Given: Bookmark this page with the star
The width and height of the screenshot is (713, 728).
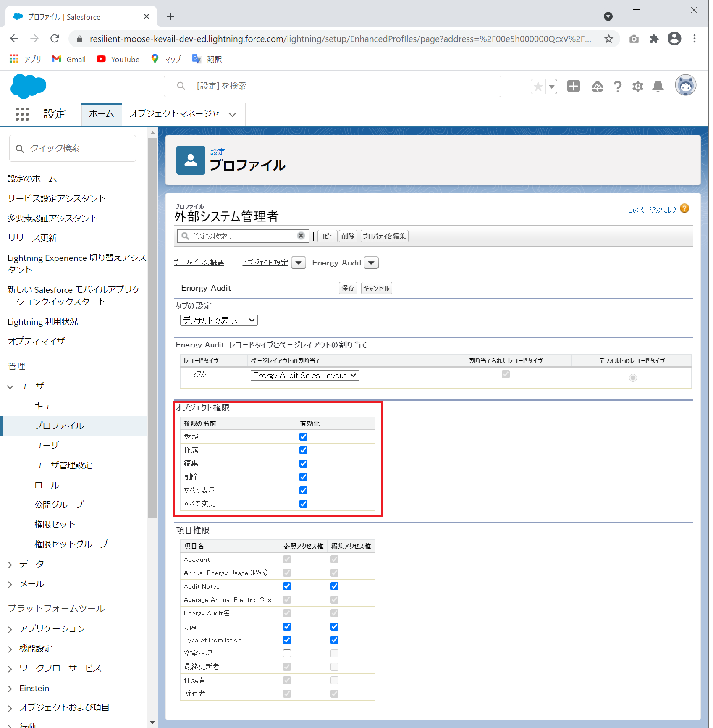Looking at the screenshot, I should point(608,39).
